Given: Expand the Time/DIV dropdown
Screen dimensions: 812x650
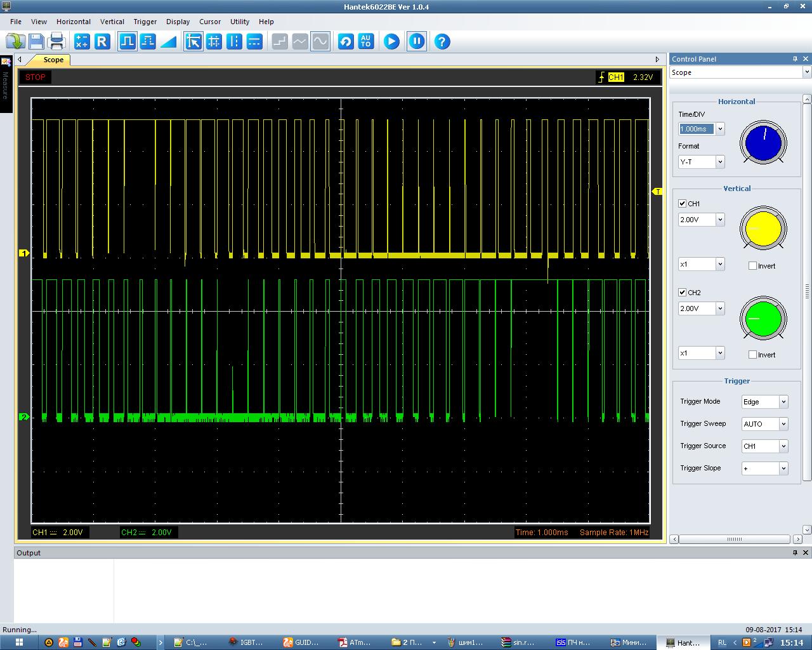Looking at the screenshot, I should [720, 129].
